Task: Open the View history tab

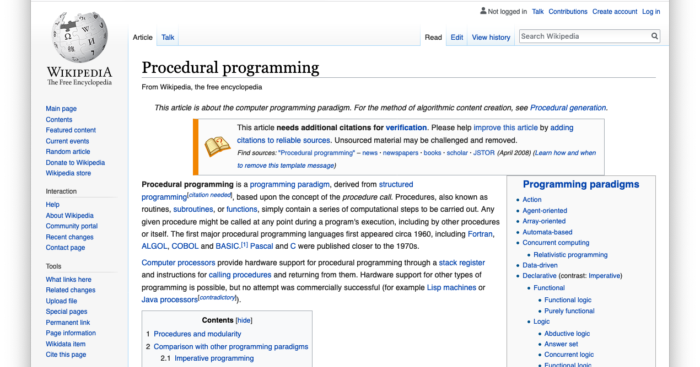Action: [x=491, y=38]
